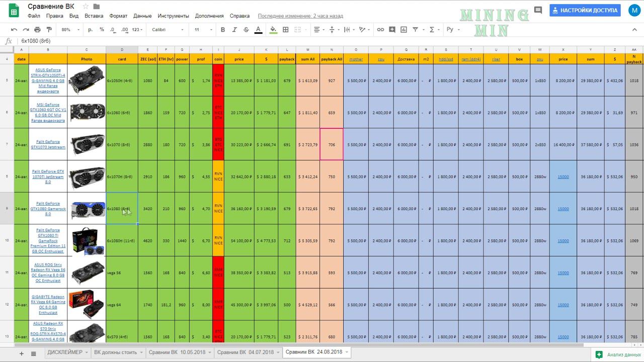The image size is (644, 362).
Task: Open the Дополнения menu
Action: point(210,16)
